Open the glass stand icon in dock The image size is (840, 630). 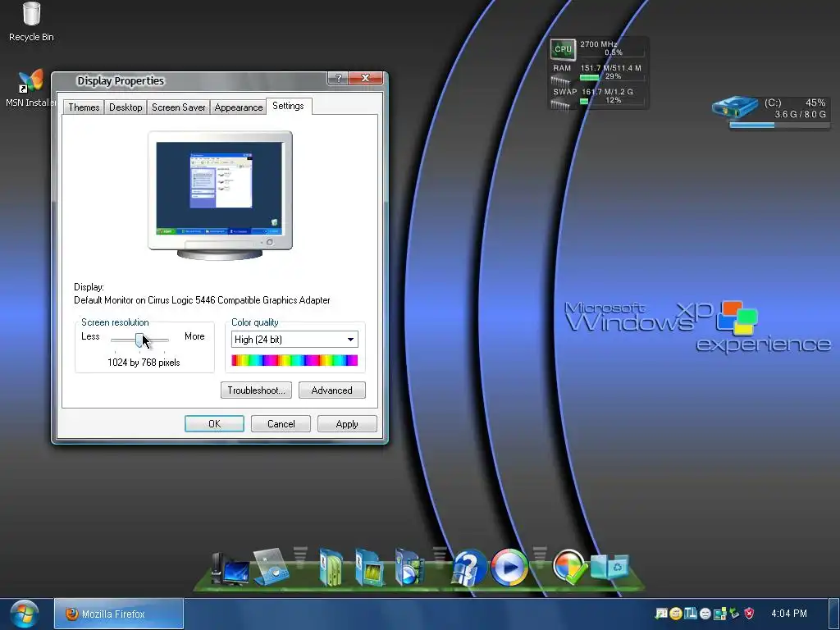(272, 567)
